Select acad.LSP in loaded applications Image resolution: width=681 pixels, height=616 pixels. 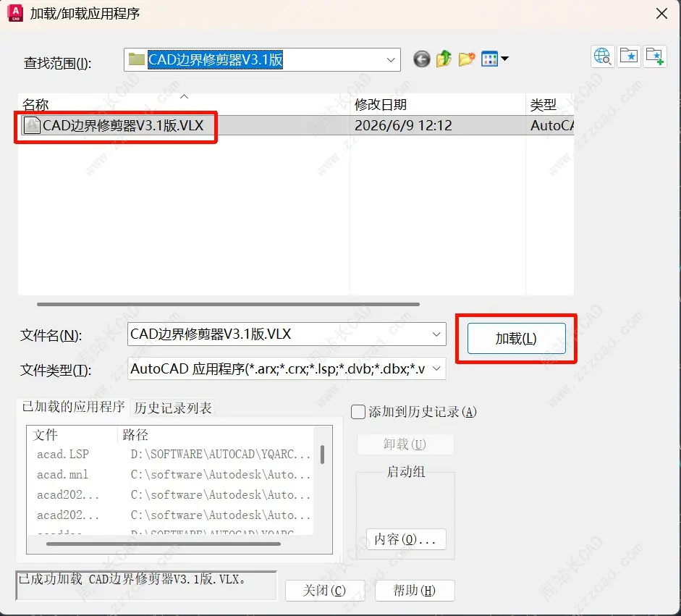(63, 455)
